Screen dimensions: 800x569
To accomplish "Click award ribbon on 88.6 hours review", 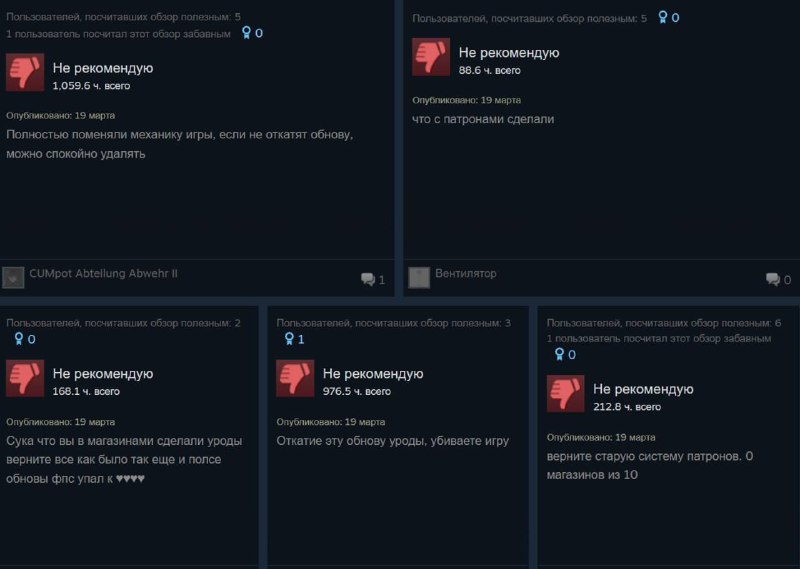I will point(662,17).
